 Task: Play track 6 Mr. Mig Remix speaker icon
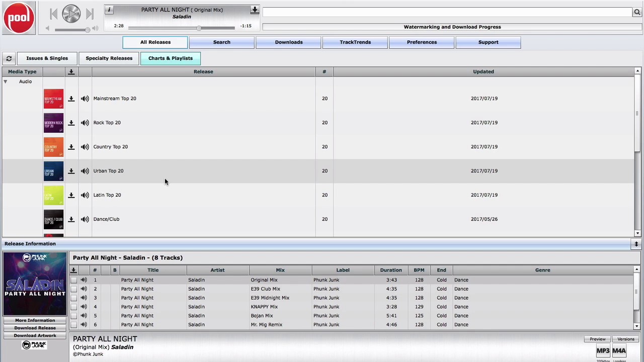(x=84, y=325)
